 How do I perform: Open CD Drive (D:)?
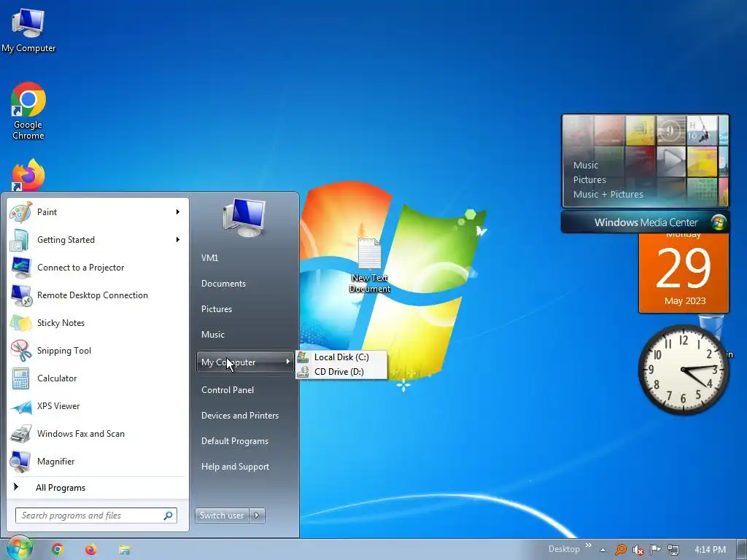(x=341, y=372)
